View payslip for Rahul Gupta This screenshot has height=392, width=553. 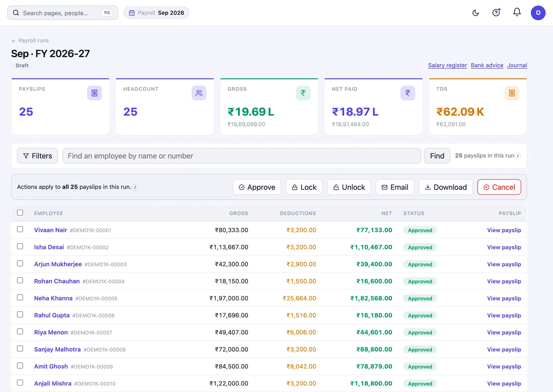coord(504,315)
